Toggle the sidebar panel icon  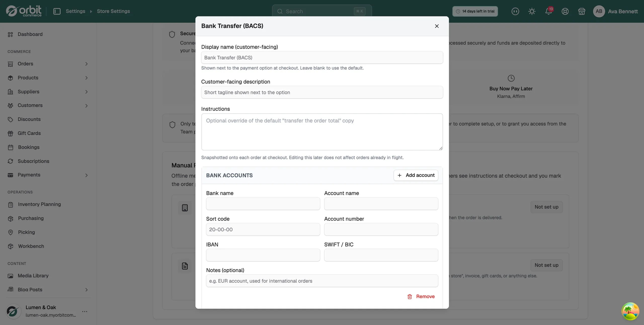tap(57, 11)
